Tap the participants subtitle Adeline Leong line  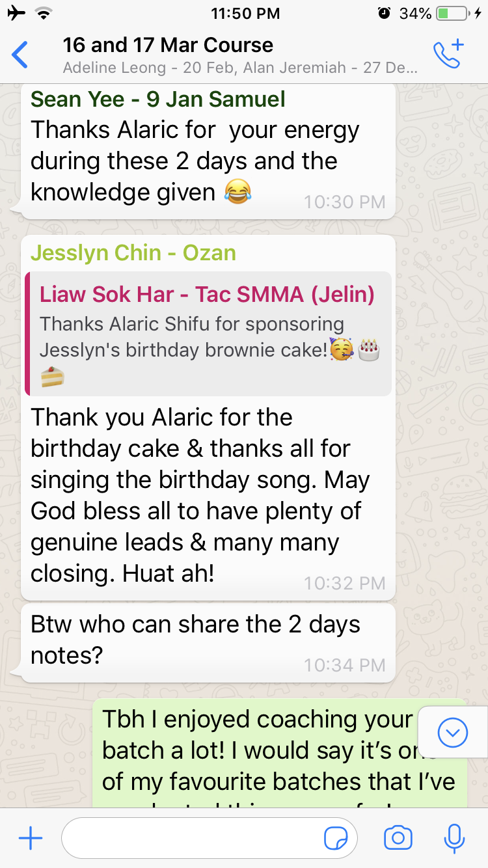click(240, 68)
